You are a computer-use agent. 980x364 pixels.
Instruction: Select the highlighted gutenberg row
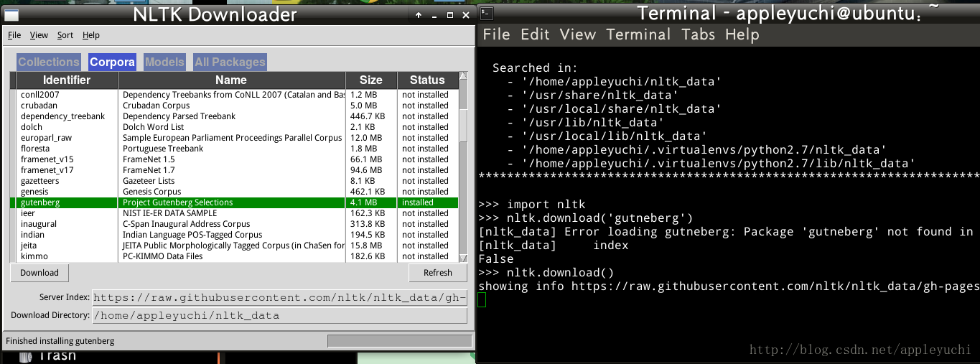pos(234,202)
